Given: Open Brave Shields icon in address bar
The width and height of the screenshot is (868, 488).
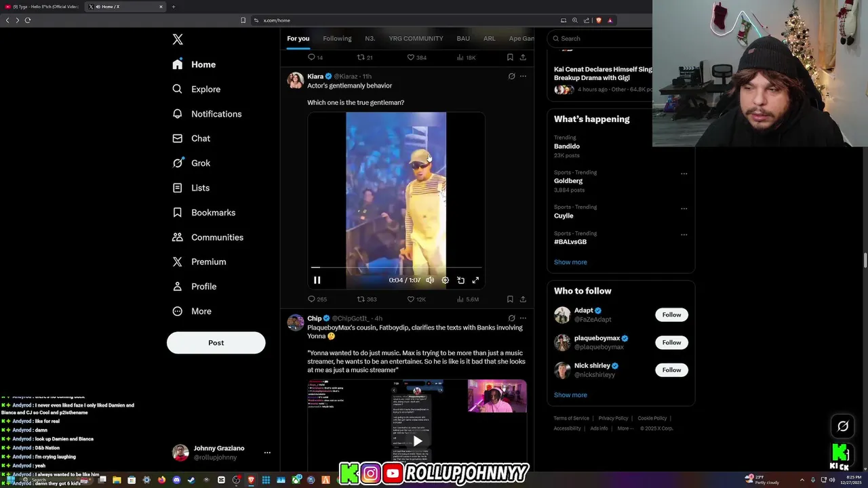Looking at the screenshot, I should click(x=599, y=20).
